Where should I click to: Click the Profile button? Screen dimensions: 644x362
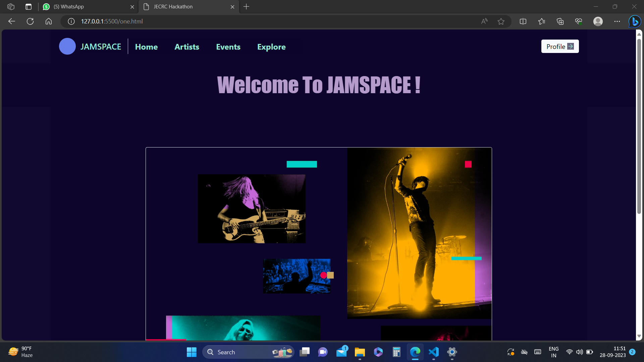click(559, 46)
